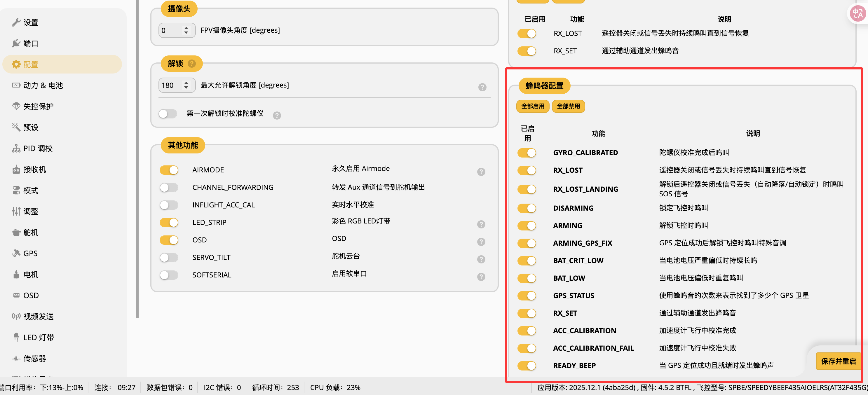Click the FPV camera angle field showing 0
Viewport: 868px width, 395px height.
(177, 30)
